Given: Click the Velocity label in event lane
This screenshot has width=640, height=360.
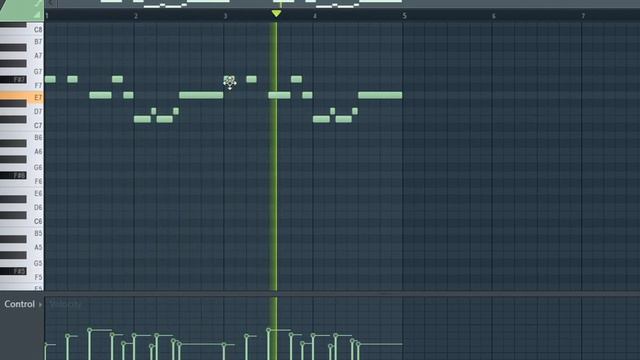Looking at the screenshot, I should [65, 304].
